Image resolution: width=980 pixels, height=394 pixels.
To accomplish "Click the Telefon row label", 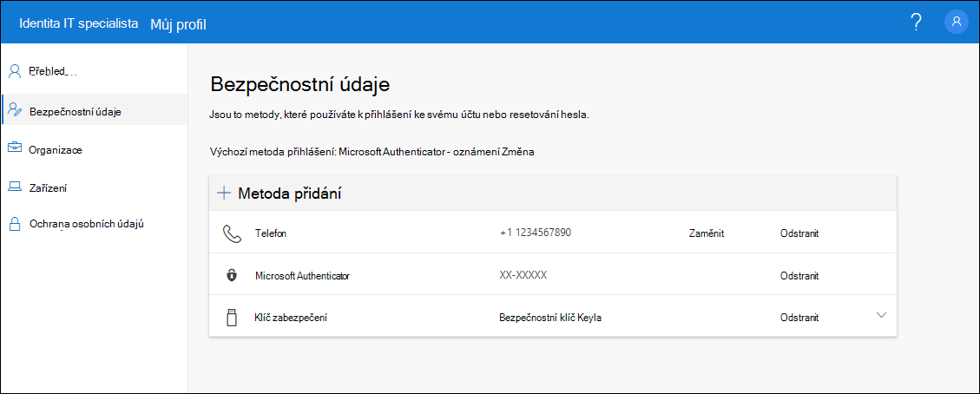I will [x=271, y=233].
